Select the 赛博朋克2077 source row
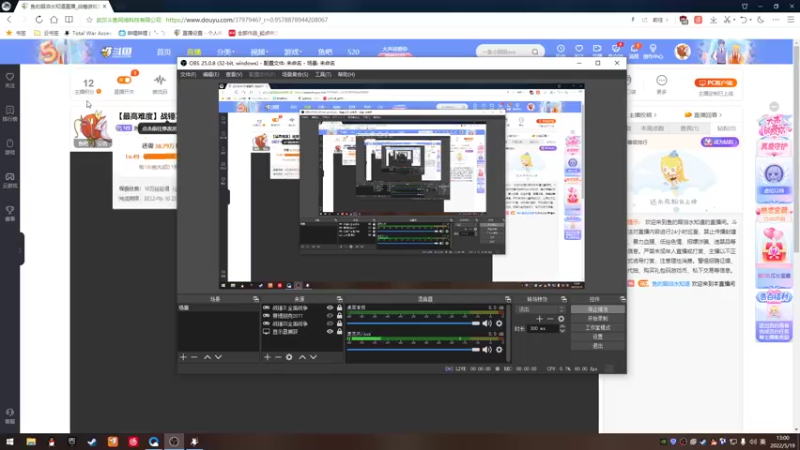This screenshot has width=800, height=450. tap(301, 316)
